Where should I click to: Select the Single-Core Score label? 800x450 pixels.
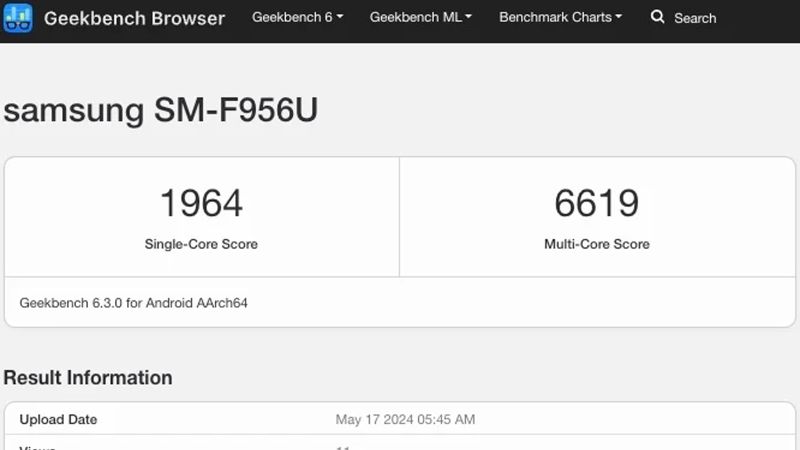201,244
